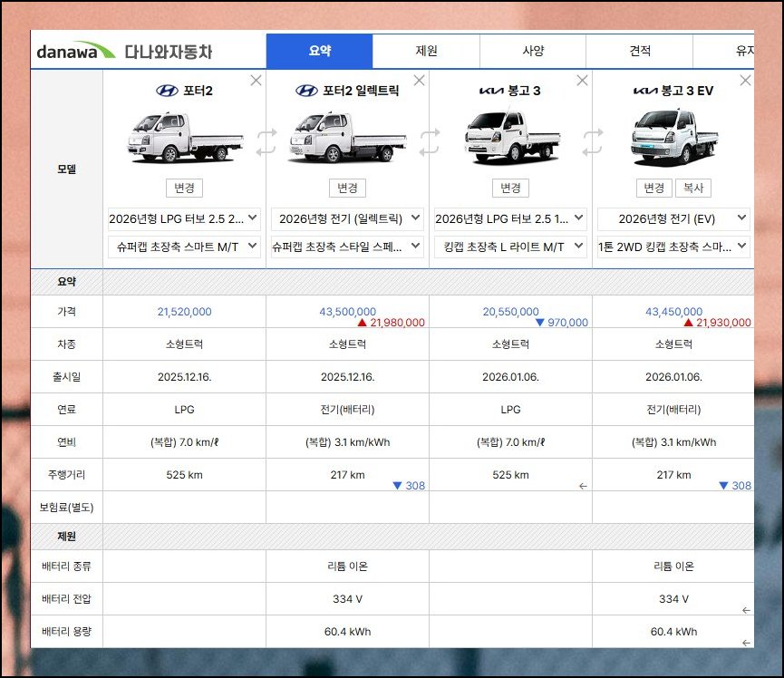Click the 봉고 3 EV truck image
The image size is (784, 678).
[673, 138]
